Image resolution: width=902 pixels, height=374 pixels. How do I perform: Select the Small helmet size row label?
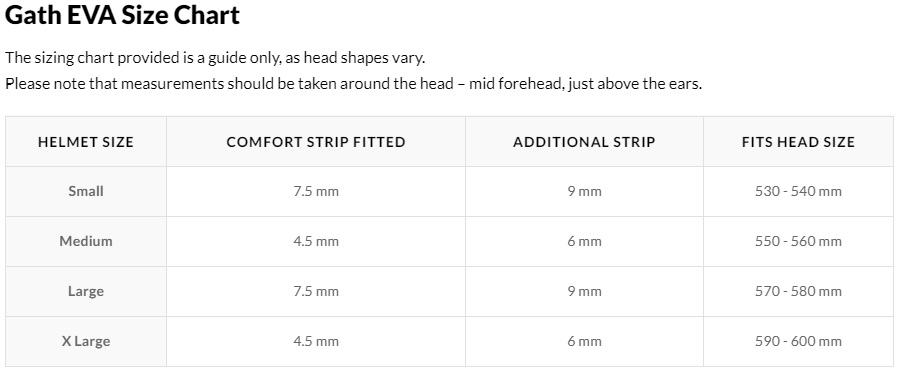tap(86, 191)
